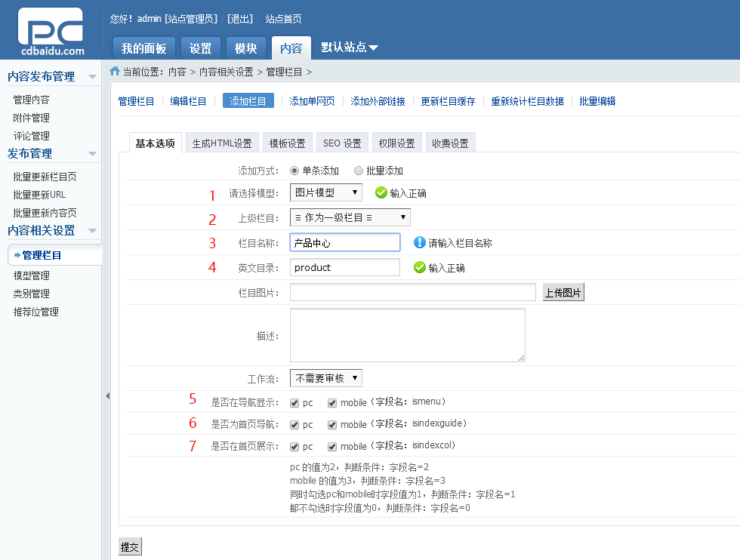Open the 站点首页 link

[x=283, y=19]
